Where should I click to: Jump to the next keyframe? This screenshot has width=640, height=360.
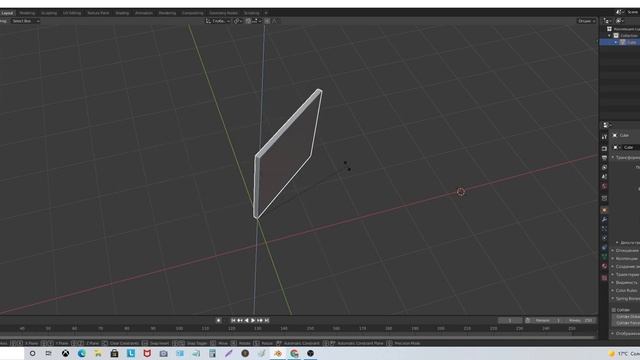pyautogui.click(x=260, y=320)
